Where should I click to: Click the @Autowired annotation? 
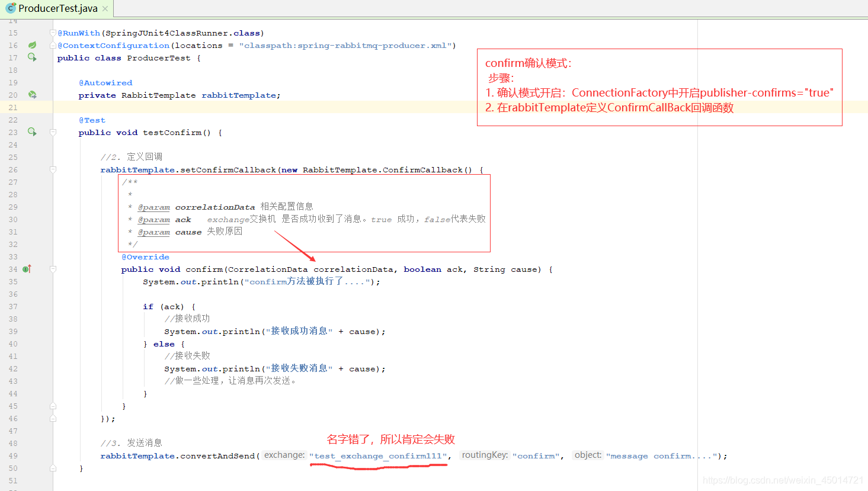click(x=105, y=83)
